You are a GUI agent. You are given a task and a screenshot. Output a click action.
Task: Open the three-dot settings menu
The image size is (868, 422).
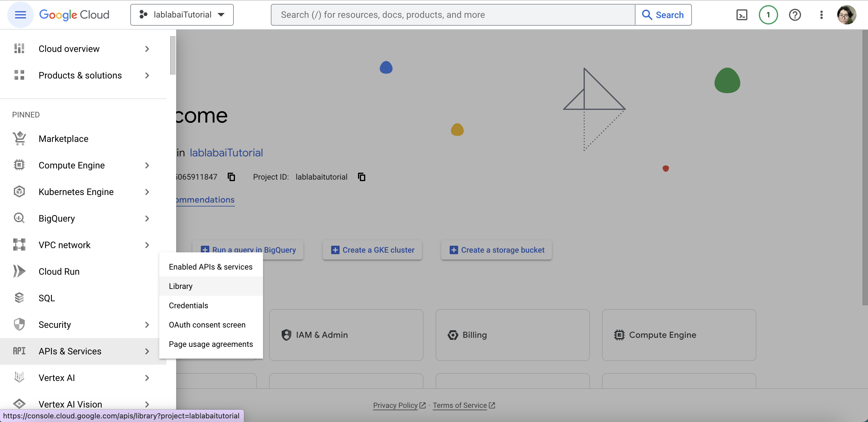click(821, 15)
